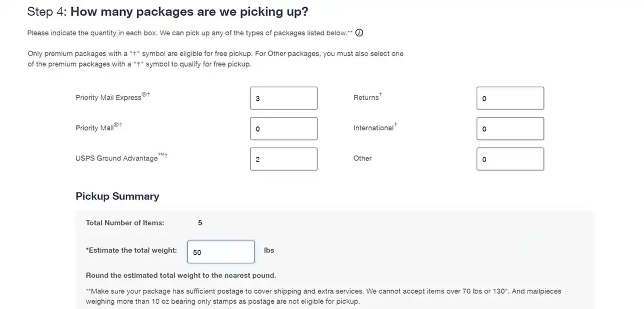Click the Other package type label
Viewport: 644px width, 309px height.
click(362, 158)
